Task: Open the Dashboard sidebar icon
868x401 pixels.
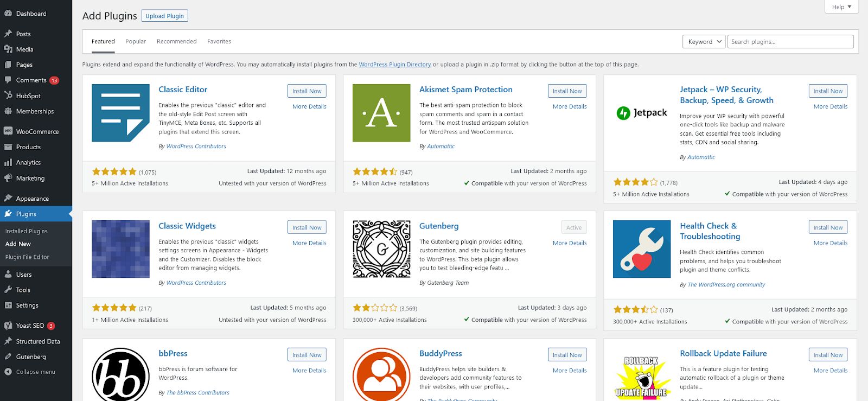Action: coord(8,14)
